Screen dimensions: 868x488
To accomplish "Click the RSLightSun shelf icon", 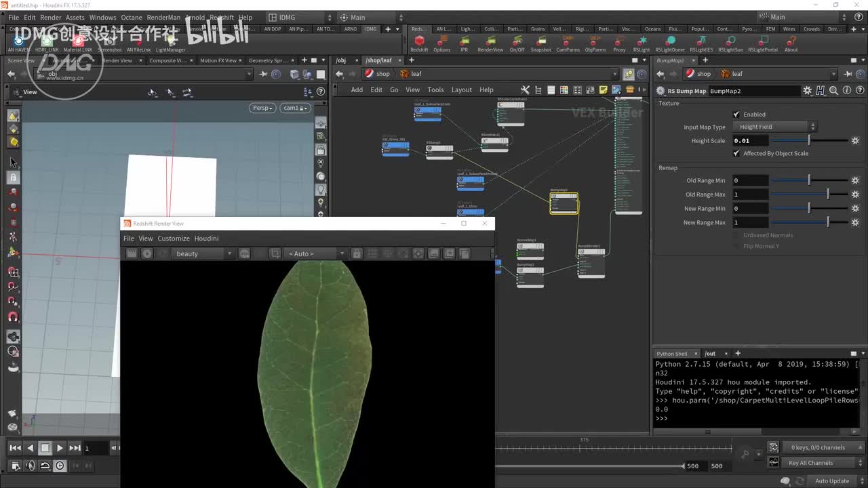I will click(x=730, y=42).
